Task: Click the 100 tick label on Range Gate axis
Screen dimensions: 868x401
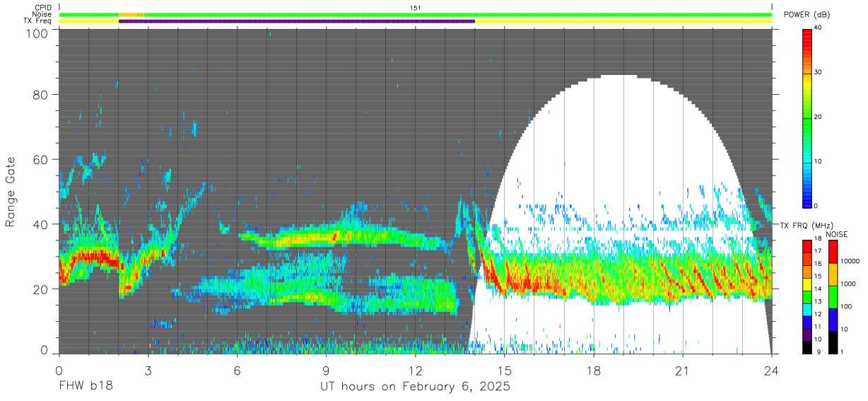Action: (37, 33)
